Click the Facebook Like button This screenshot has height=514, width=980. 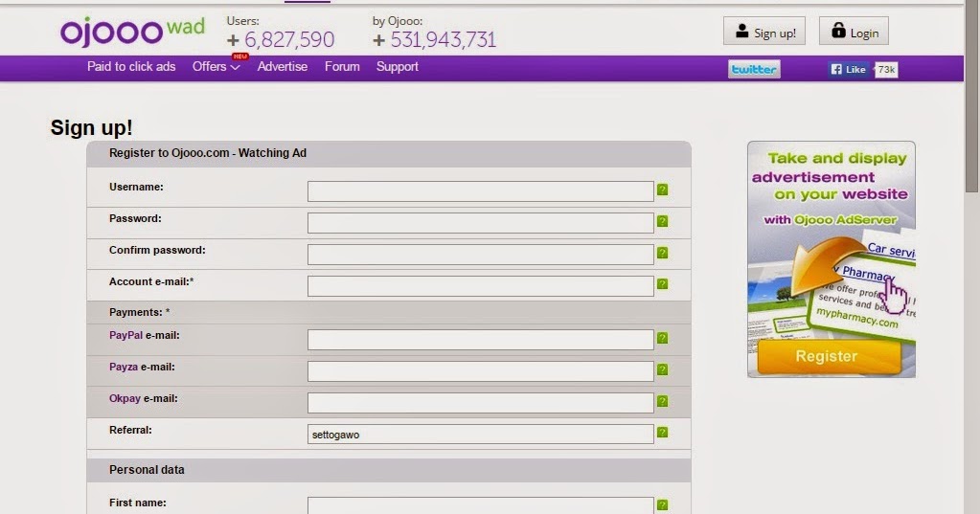849,69
